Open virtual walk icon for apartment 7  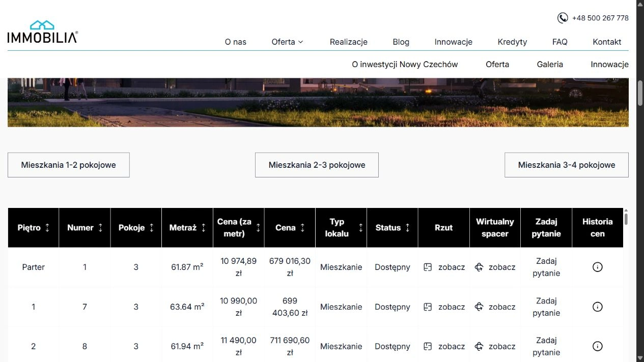[479, 307]
